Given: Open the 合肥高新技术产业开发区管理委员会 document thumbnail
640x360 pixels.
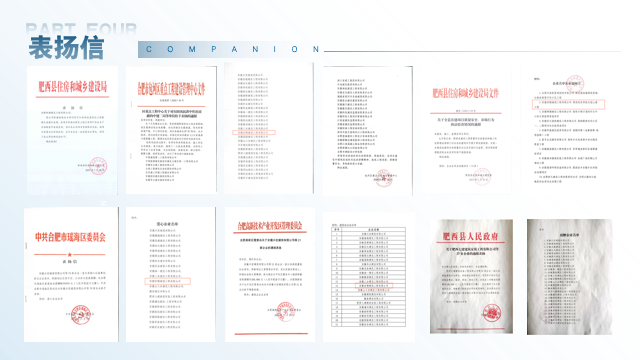Looking at the screenshot, I should 270,275.
